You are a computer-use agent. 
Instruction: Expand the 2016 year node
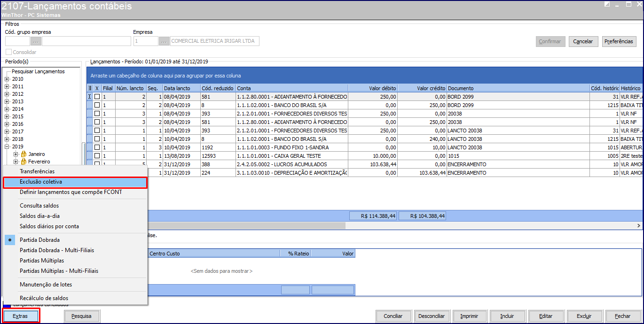[7, 124]
